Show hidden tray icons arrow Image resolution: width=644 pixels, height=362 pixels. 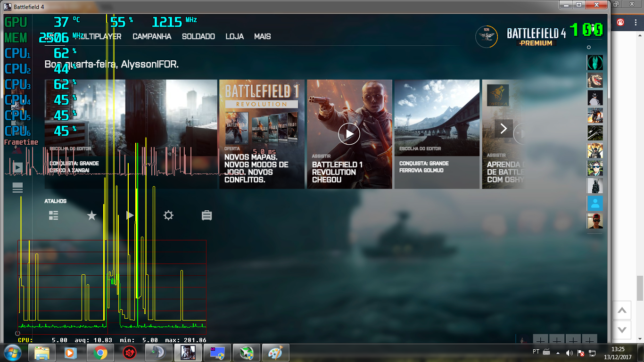coord(558,353)
